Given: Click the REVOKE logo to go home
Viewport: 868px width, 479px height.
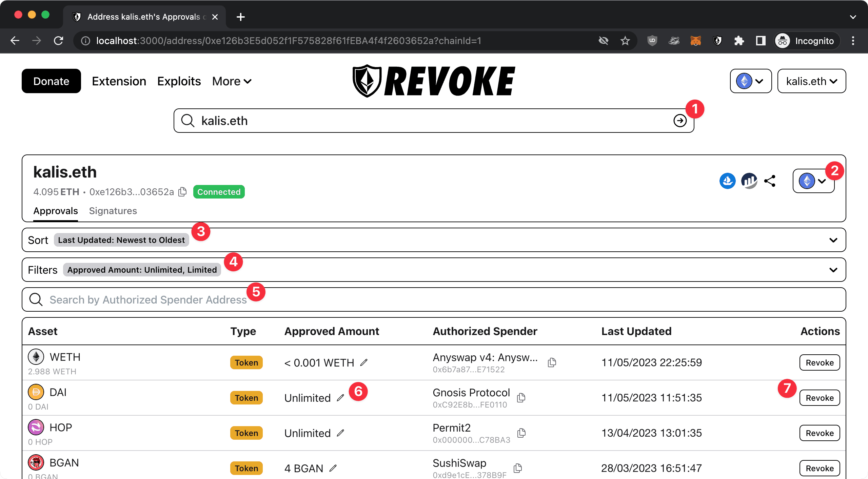Looking at the screenshot, I should [433, 81].
